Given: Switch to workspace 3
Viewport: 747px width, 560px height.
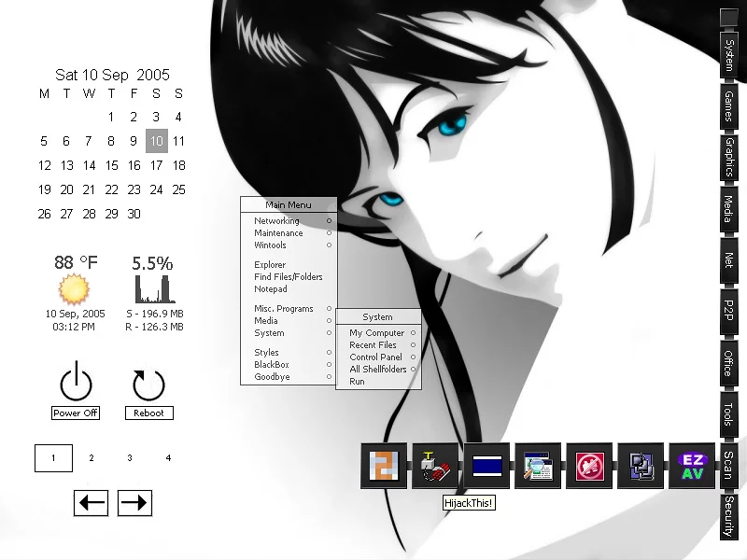Looking at the screenshot, I should click(130, 458).
